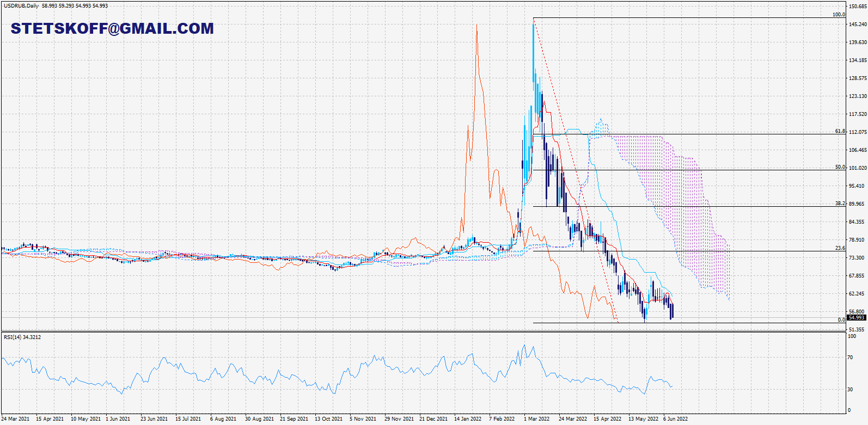Click the 7 Feb 2022 date label

tap(502, 419)
